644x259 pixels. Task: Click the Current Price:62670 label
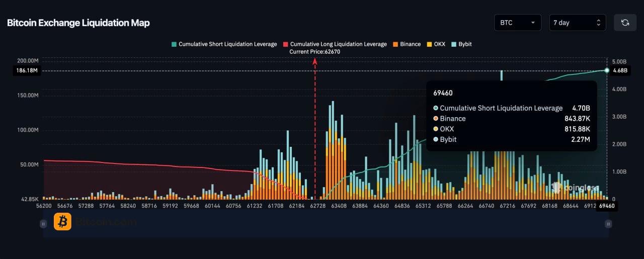pos(315,51)
